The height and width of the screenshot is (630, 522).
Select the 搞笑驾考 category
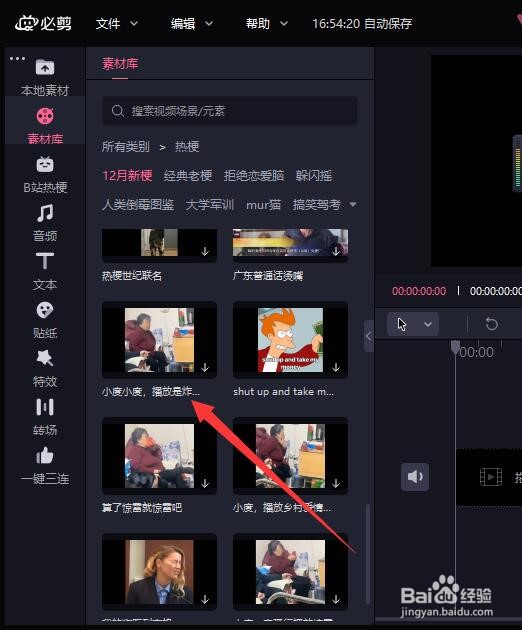[317, 205]
